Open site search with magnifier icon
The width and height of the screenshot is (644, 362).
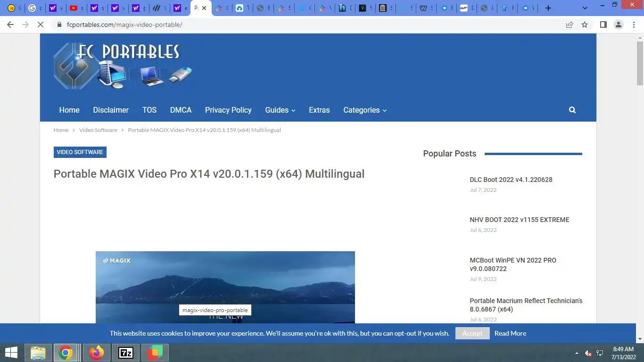click(x=572, y=110)
